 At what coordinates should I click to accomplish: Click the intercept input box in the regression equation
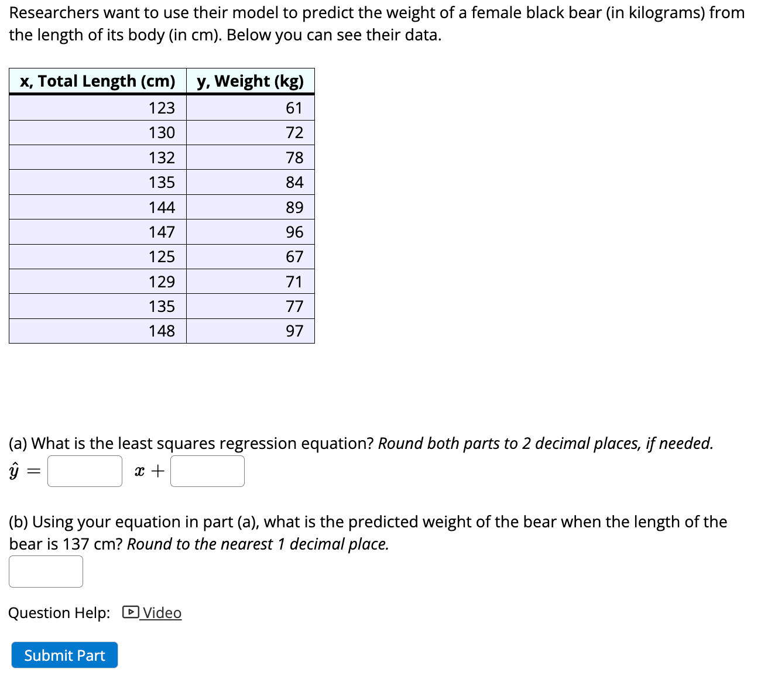[x=207, y=471]
